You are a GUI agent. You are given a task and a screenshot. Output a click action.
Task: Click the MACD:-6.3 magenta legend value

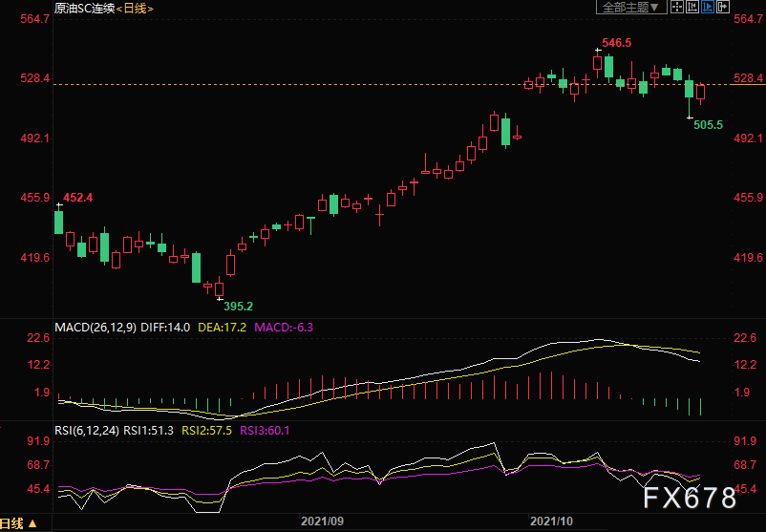pyautogui.click(x=284, y=328)
